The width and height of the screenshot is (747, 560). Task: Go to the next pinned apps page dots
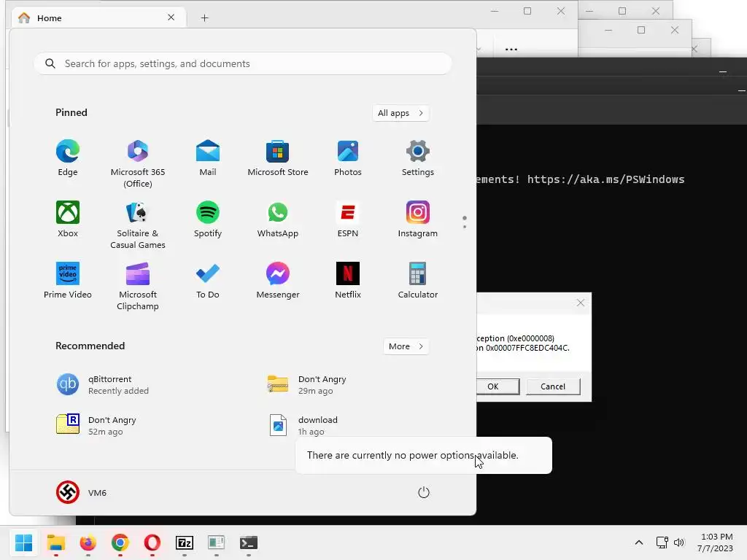coord(465,222)
